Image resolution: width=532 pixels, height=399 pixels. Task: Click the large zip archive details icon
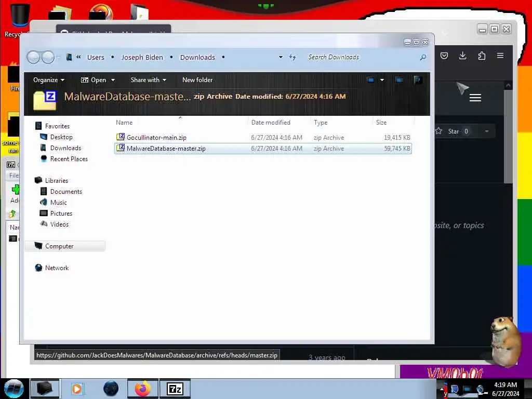(45, 100)
